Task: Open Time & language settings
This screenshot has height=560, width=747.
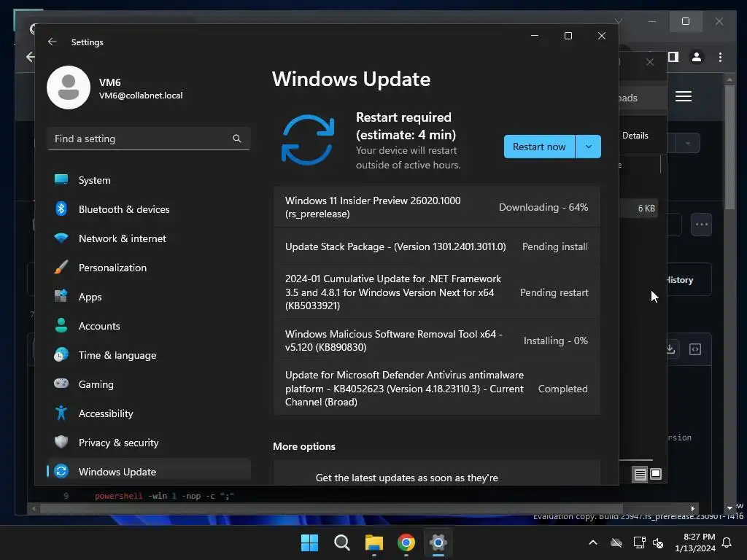Action: 149,355
